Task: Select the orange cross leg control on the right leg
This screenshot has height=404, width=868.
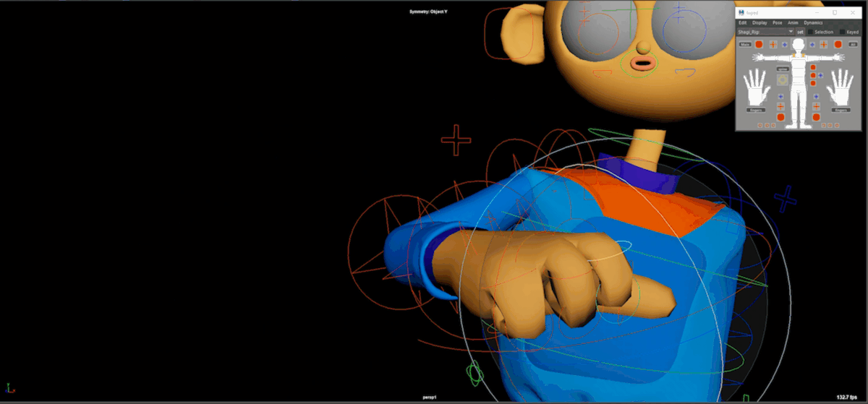Action: click(x=816, y=106)
